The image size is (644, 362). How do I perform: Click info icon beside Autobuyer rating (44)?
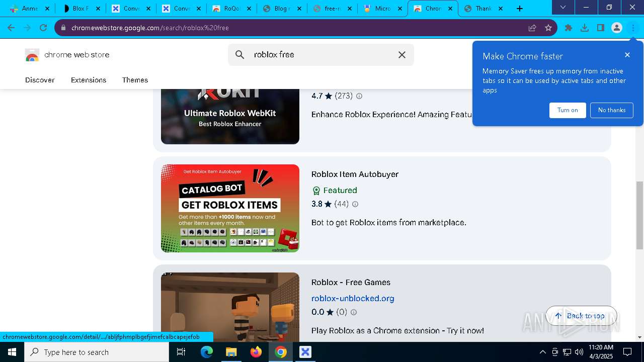(x=355, y=204)
